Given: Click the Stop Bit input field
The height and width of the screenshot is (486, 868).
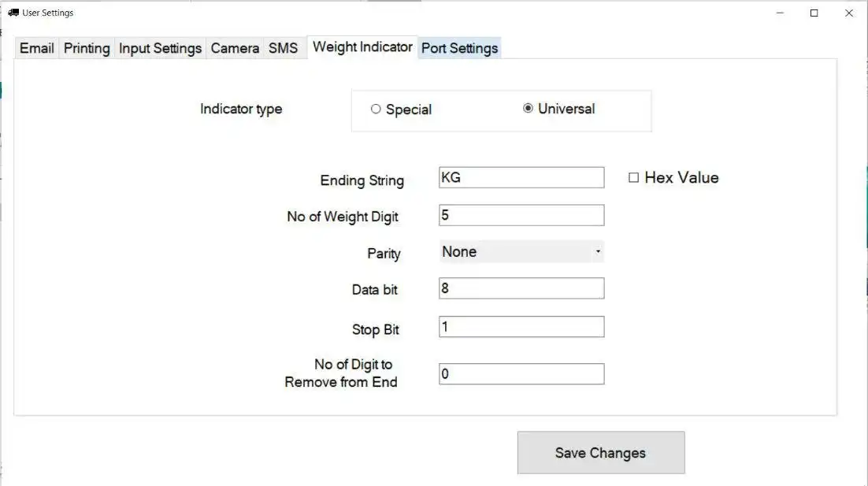Looking at the screenshot, I should 521,326.
